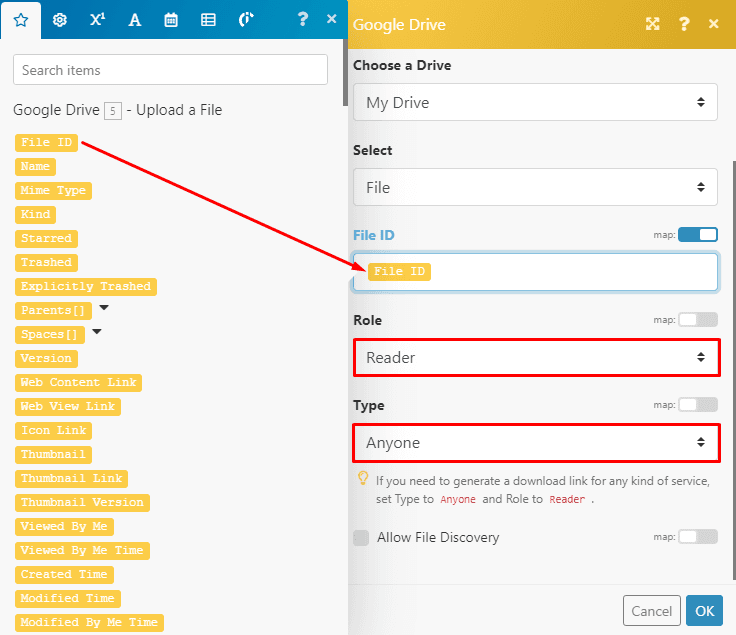Expand the Parents[] array arrow
This screenshot has height=635, width=736.
tap(104, 309)
